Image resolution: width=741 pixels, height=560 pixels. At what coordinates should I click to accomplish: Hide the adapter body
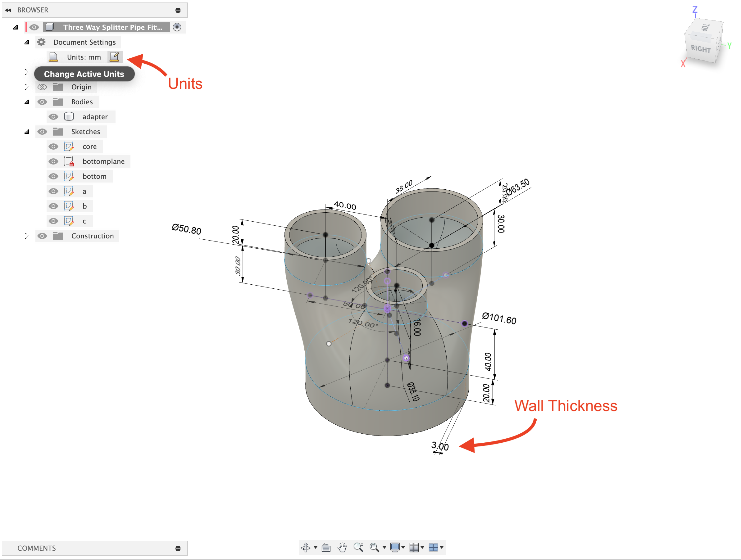pos(53,116)
